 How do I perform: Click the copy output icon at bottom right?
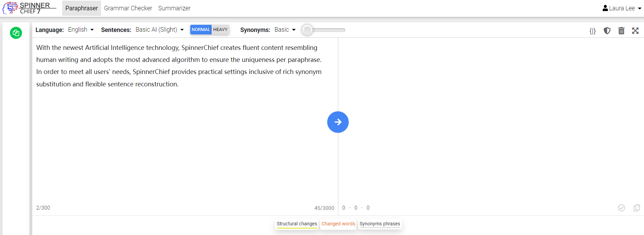pos(637,208)
